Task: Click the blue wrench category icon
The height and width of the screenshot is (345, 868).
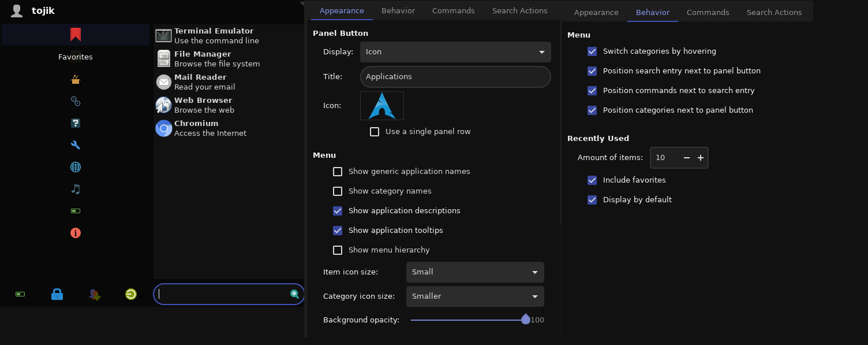Action: (x=76, y=145)
